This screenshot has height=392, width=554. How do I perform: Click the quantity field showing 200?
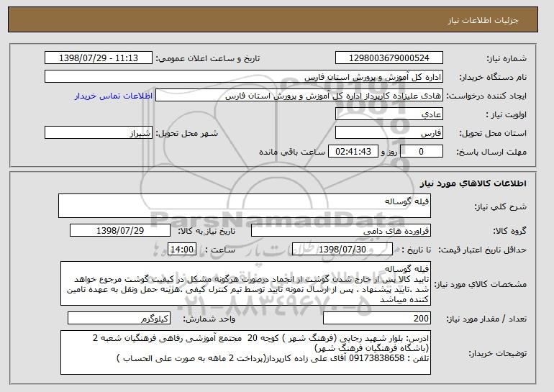(377, 318)
